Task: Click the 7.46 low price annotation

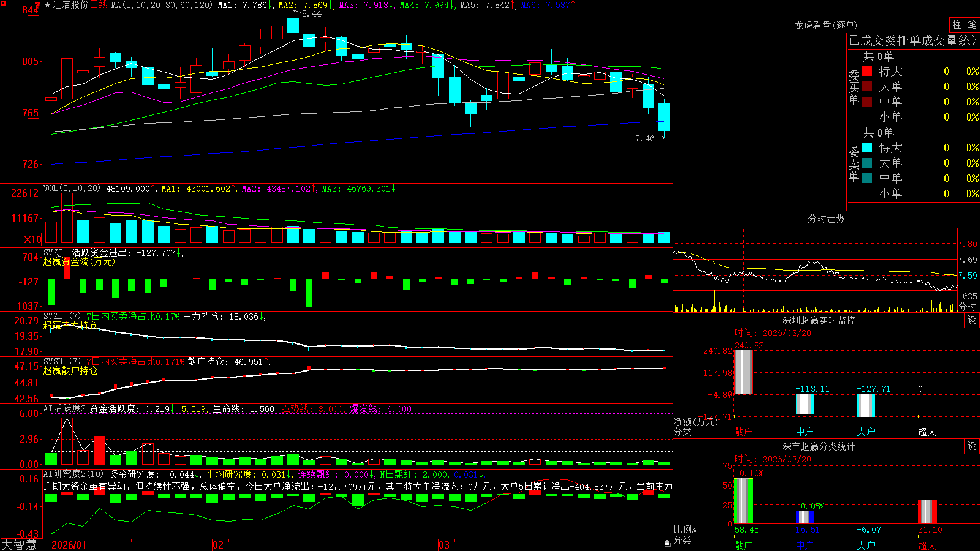Action: [x=645, y=139]
